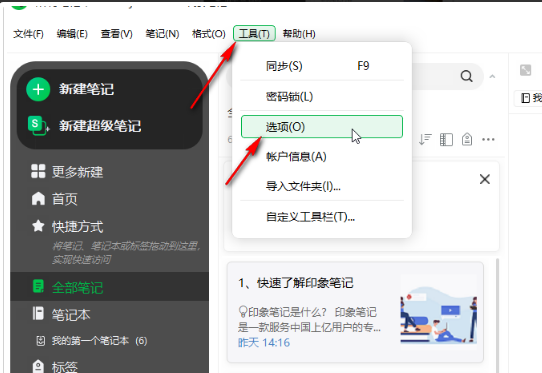Click icon beside 我的第一个笔记本
542x373 pixels.
tap(40, 341)
